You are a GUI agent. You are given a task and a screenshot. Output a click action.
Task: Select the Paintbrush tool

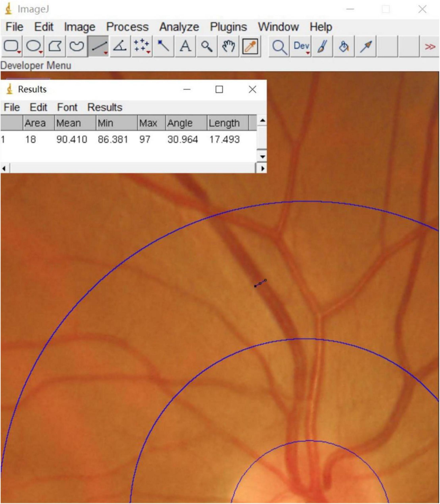click(322, 46)
